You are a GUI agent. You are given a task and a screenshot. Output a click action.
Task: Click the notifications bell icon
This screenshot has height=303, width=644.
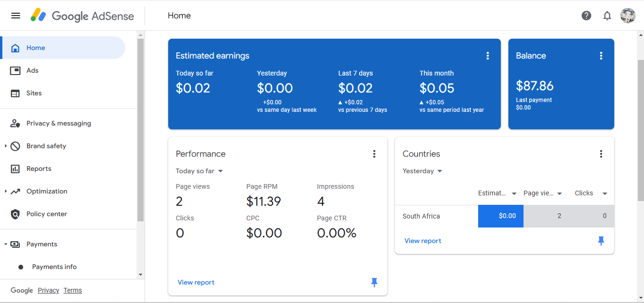[x=607, y=16]
